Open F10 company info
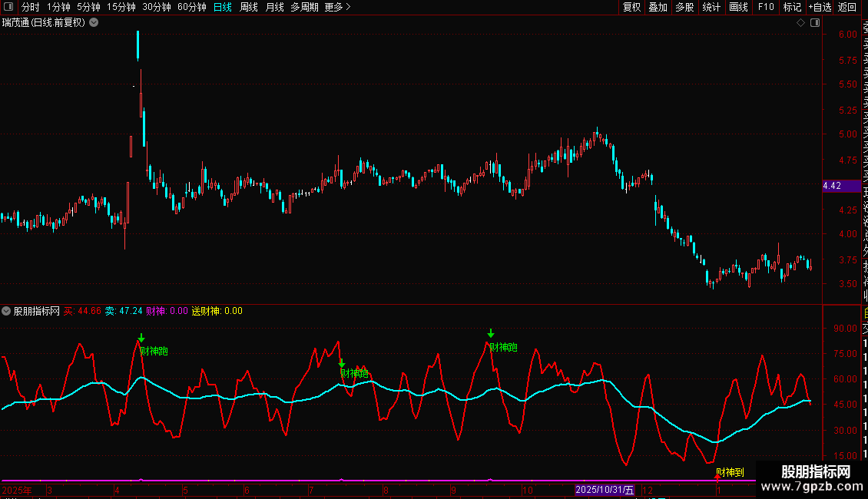 point(766,7)
